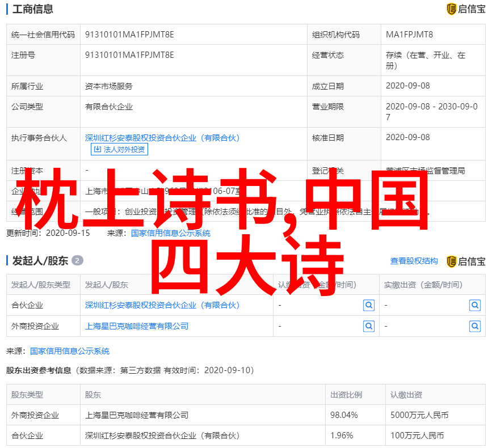Click 营业期限 value 2020-09-08 - 2030-09-07

[431, 112]
